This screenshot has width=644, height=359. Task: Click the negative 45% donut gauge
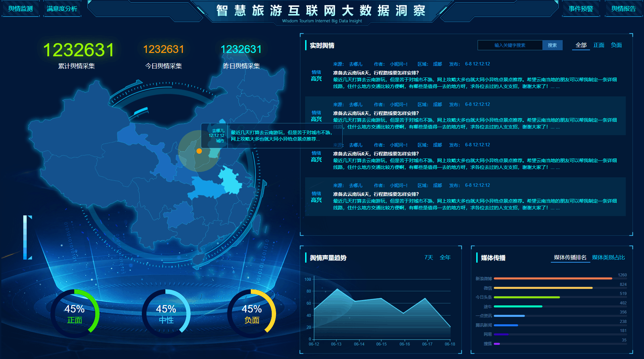[x=252, y=313]
